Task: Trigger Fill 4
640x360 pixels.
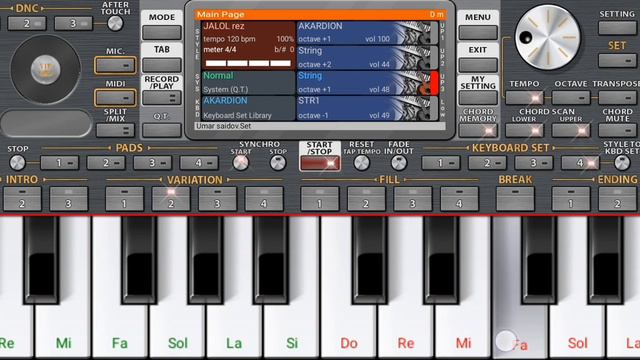Action: [459, 199]
